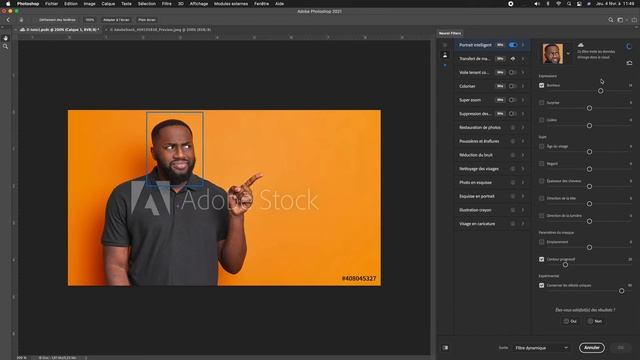Click Adapter à l'écran button
Image resolution: width=640 pixels, height=360 pixels.
(116, 20)
